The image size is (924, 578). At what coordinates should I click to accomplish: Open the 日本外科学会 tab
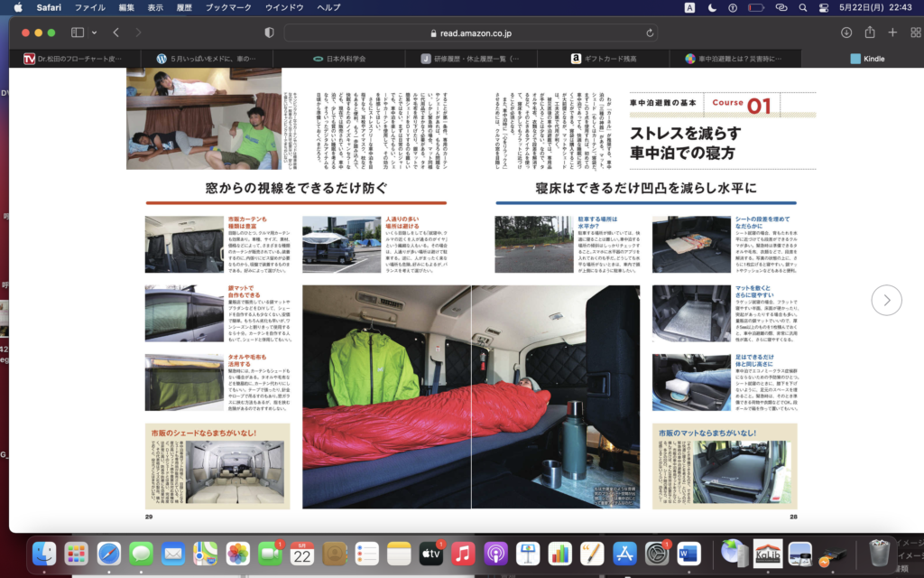pyautogui.click(x=345, y=59)
